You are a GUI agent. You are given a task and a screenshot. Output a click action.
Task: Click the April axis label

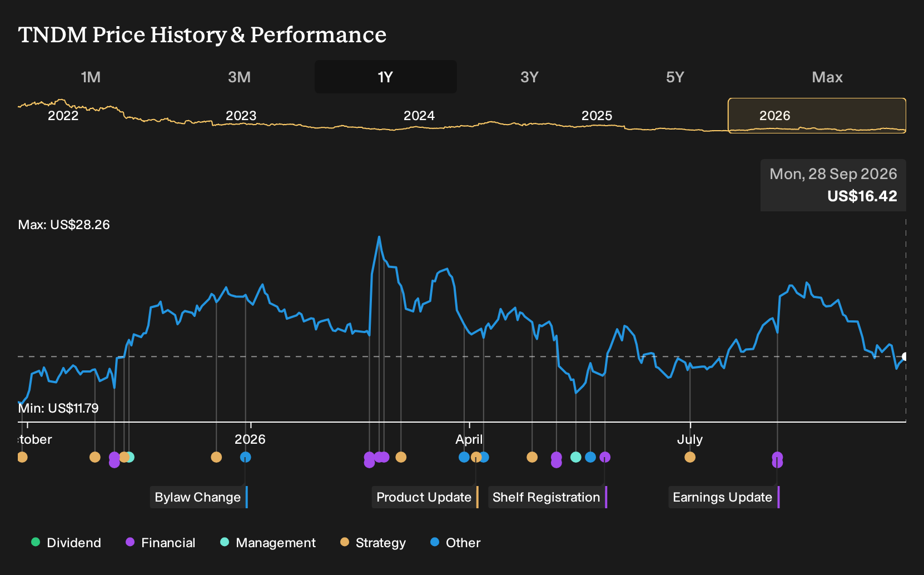[469, 439]
